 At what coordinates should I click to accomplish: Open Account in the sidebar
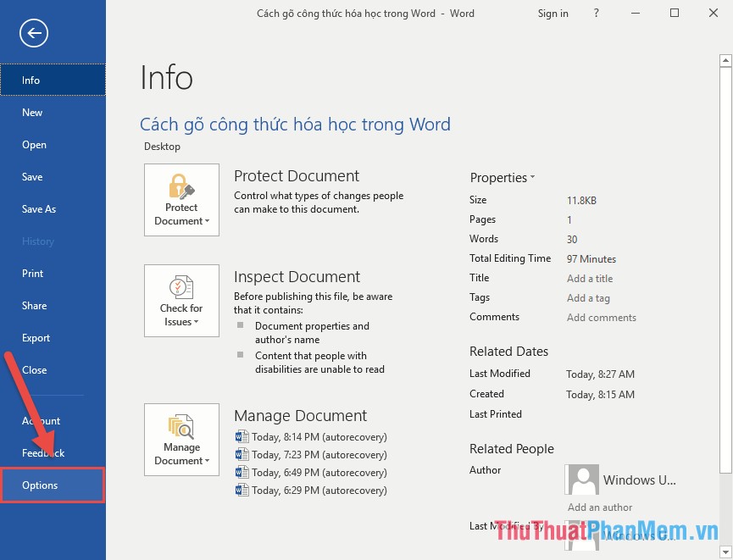point(53,421)
